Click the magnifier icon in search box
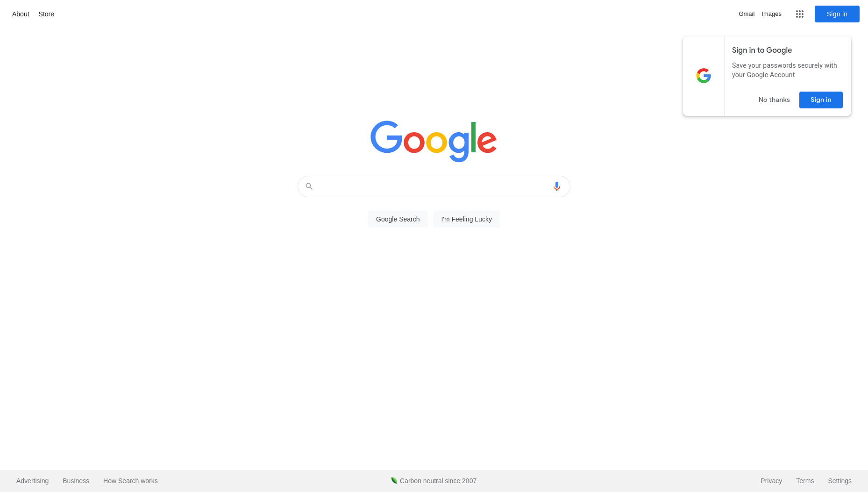Image resolution: width=868 pixels, height=492 pixels. 309,186
